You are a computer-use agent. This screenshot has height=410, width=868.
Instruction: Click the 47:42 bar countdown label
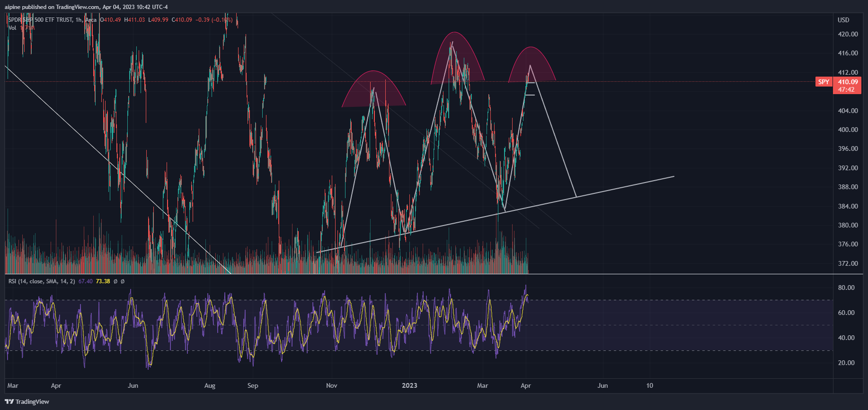[846, 89]
